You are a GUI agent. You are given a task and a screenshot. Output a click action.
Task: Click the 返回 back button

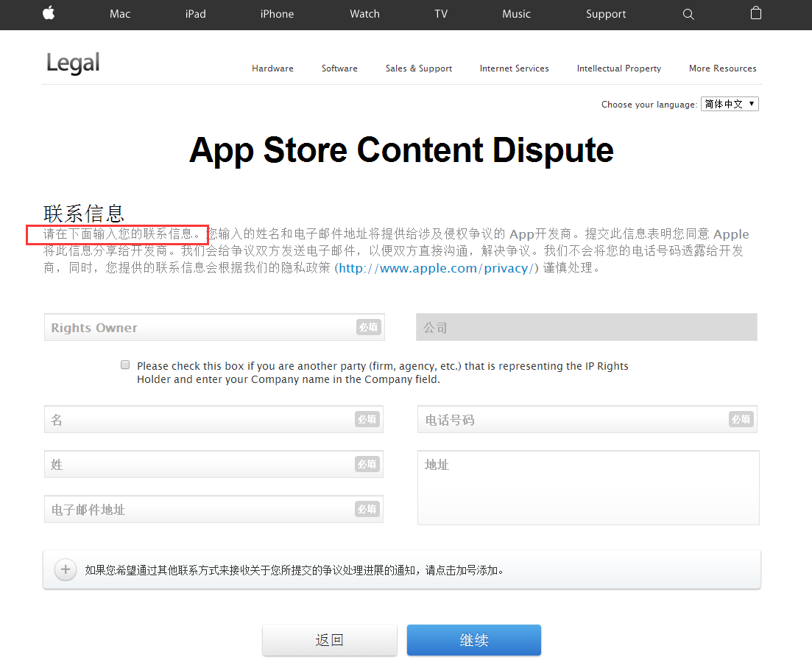329,640
